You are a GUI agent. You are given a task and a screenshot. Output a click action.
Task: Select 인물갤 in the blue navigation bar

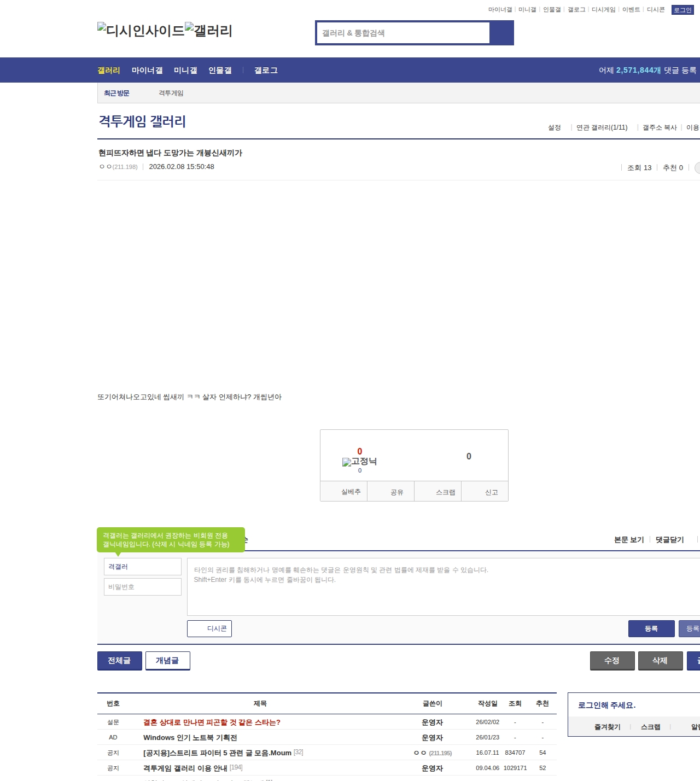220,71
